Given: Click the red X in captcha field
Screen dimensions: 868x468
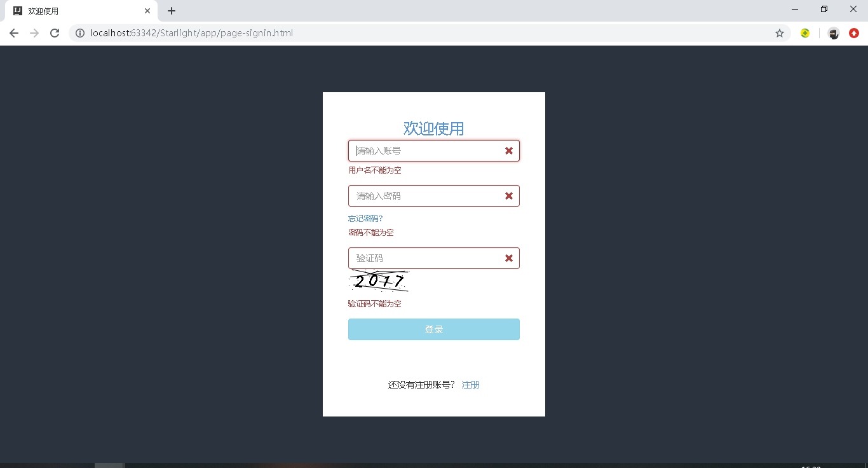Looking at the screenshot, I should 509,258.
